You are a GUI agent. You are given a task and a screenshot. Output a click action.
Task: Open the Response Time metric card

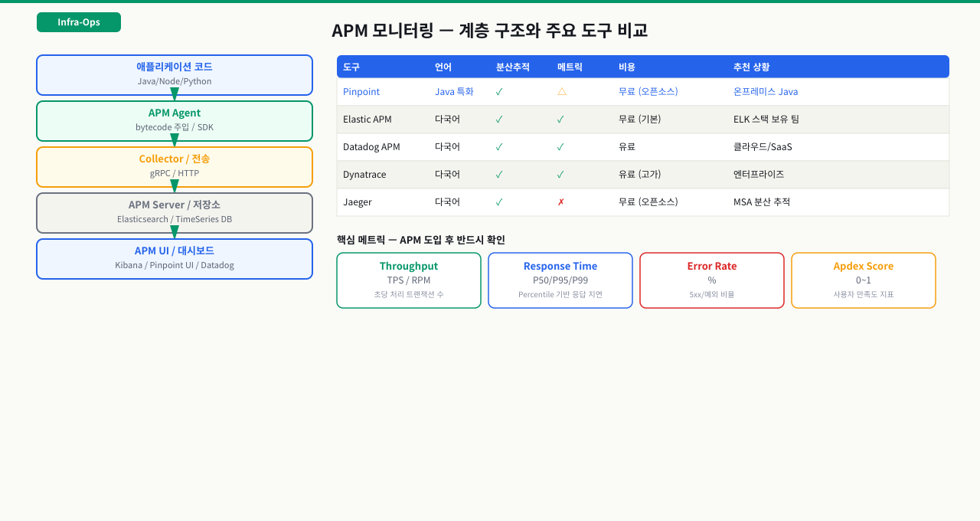[560, 280]
